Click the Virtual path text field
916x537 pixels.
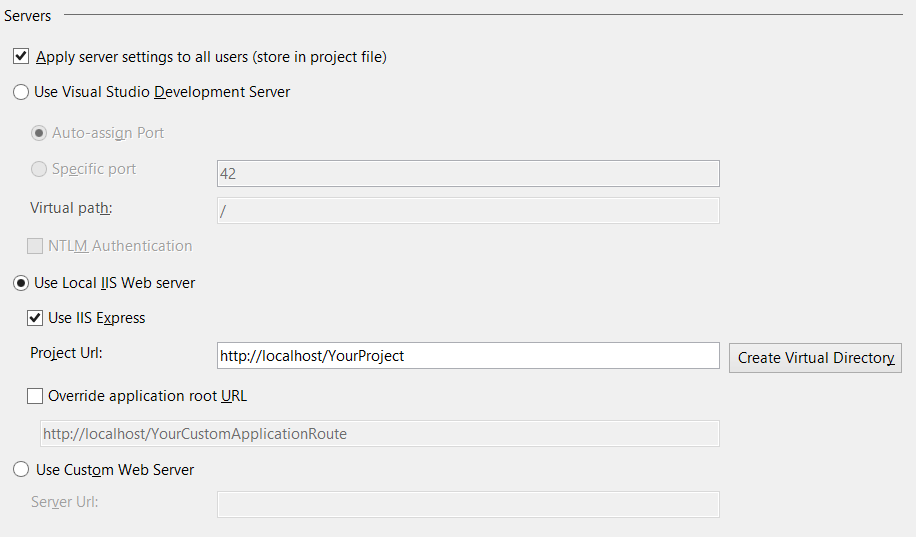[468, 211]
